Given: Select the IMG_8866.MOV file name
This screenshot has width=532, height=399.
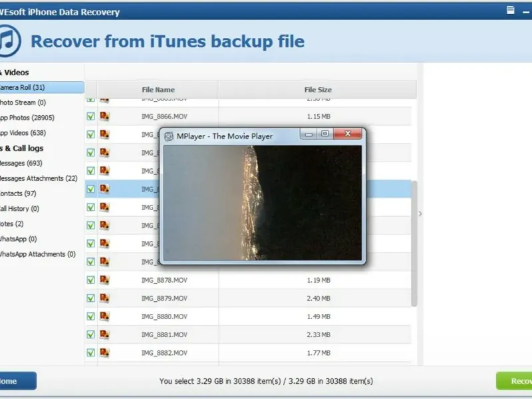Looking at the screenshot, I should click(164, 116).
